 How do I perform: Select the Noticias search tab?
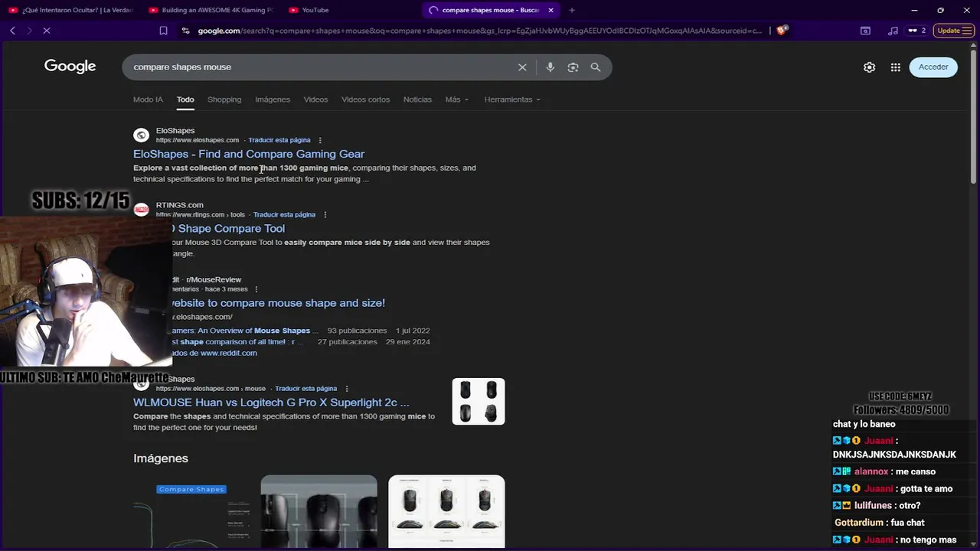(417, 99)
